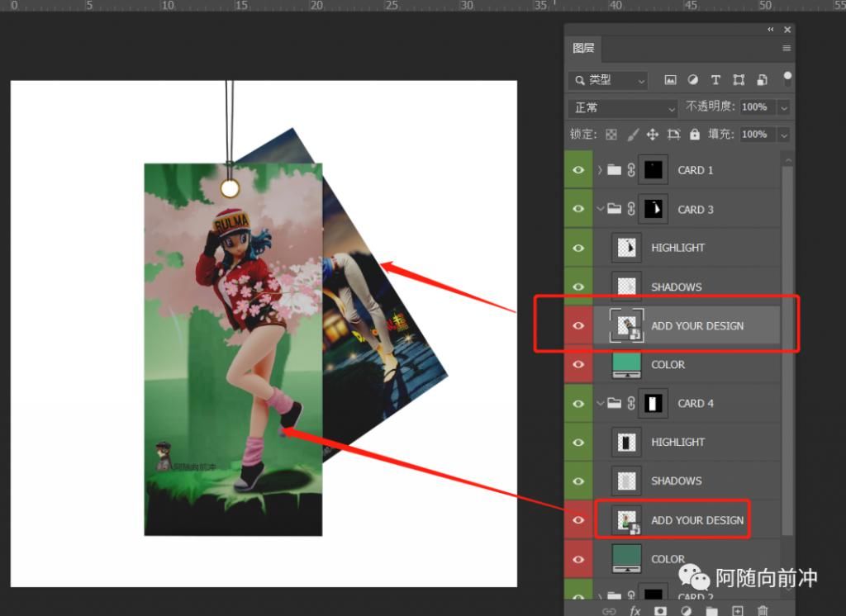This screenshot has height=616, width=846.
Task: Click the CARD 4 mask thumbnail
Action: point(654,404)
